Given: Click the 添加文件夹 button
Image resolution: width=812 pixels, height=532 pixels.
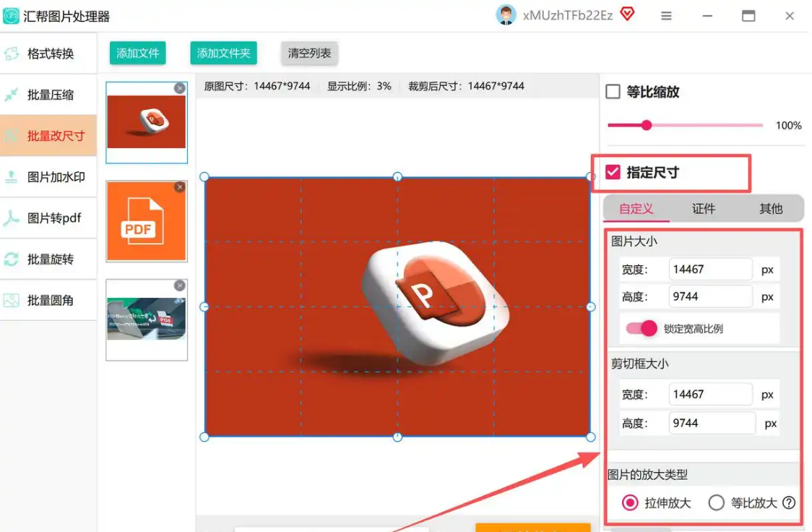Looking at the screenshot, I should [x=223, y=53].
